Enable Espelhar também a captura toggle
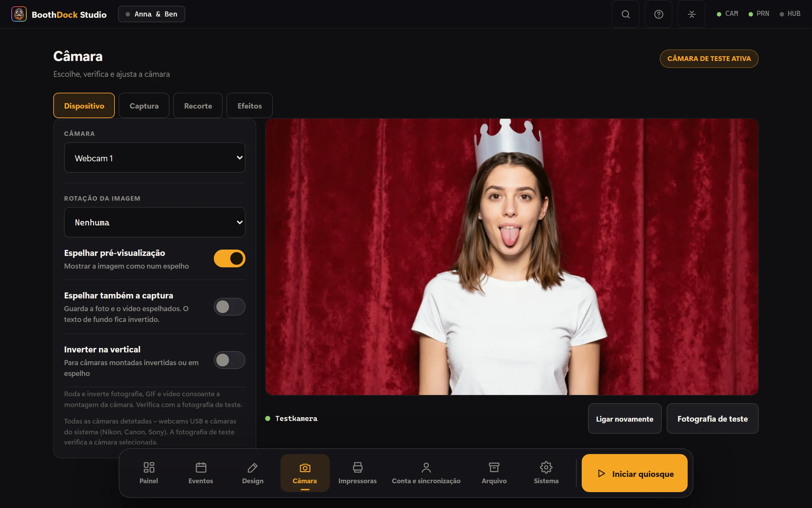Screen dimensions: 812x508 [x=230, y=307]
